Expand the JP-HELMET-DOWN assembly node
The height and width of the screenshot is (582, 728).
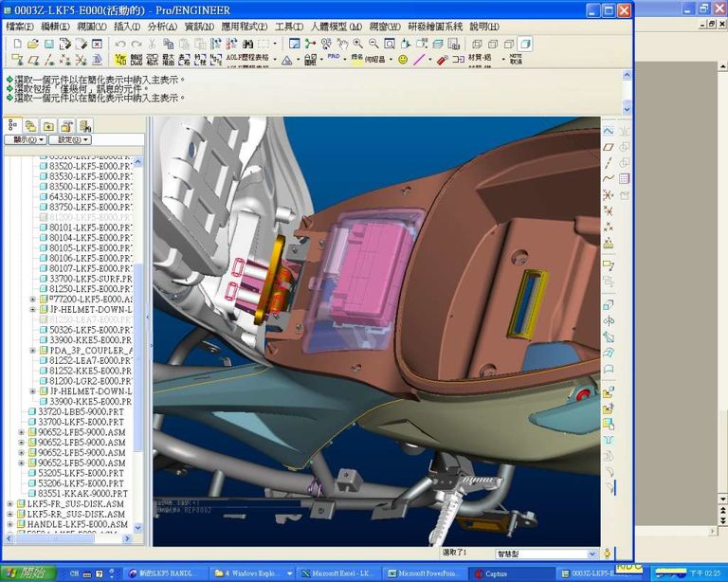point(32,309)
